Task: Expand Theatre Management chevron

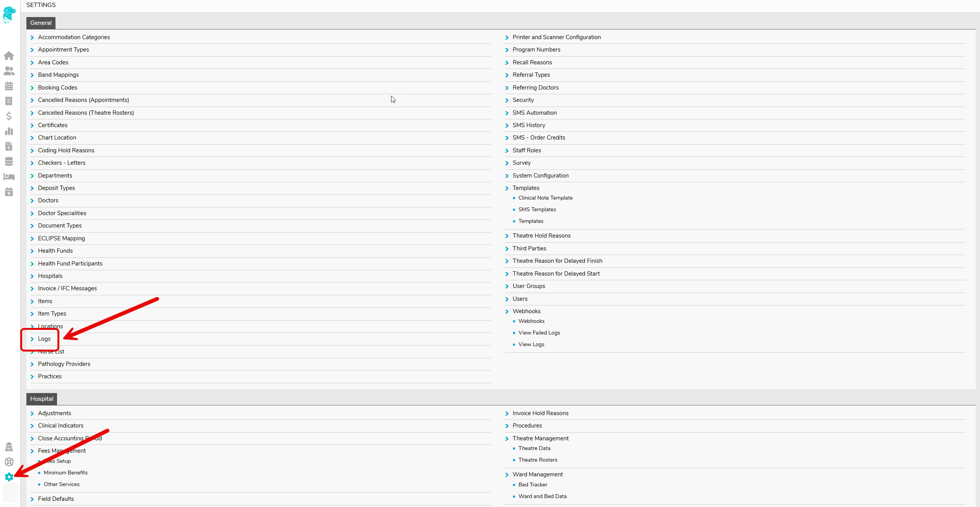Action: [507, 439]
